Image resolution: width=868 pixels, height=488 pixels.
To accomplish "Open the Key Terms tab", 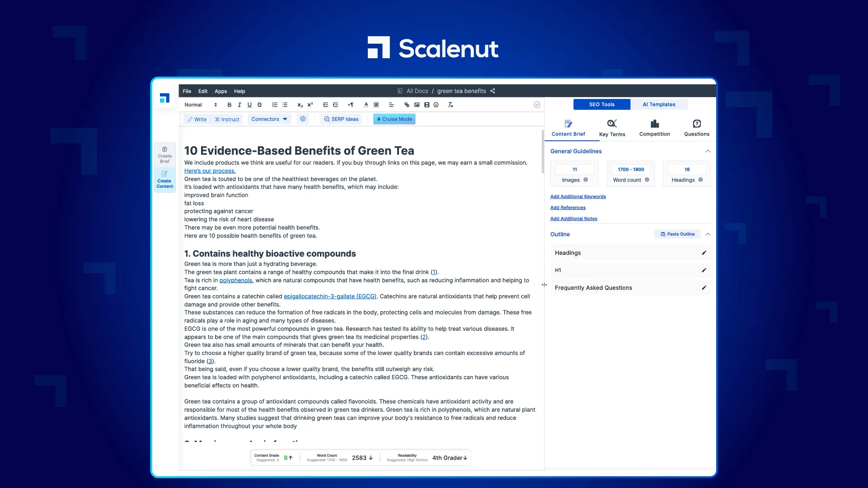I will tap(612, 128).
